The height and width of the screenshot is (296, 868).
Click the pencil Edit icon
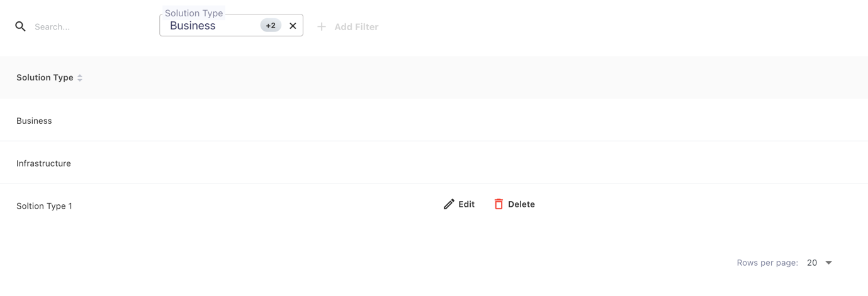pyautogui.click(x=449, y=204)
